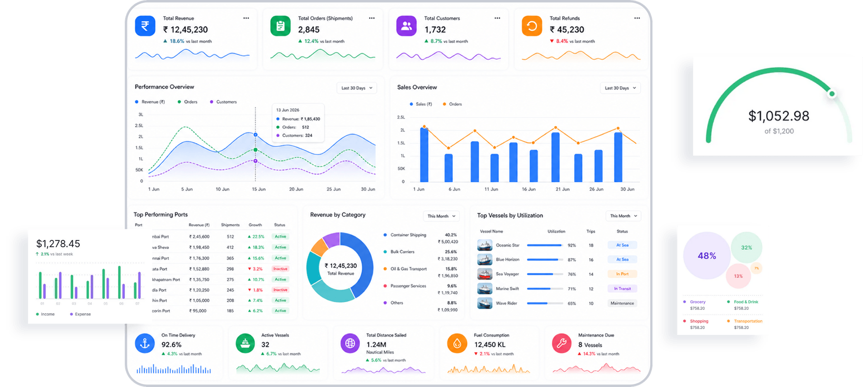Select the Wave Rider vessel thumbnail
The height and width of the screenshot is (387, 868).
[485, 303]
